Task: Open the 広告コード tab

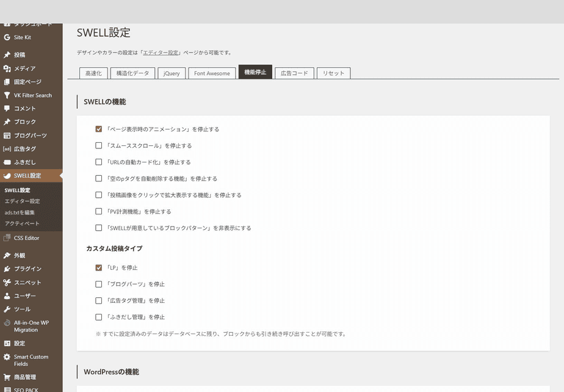Action: [x=295, y=73]
